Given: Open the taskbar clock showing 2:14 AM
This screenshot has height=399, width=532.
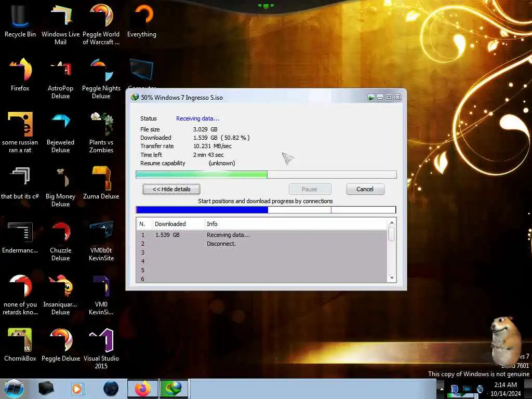Looking at the screenshot, I should coord(506,389).
